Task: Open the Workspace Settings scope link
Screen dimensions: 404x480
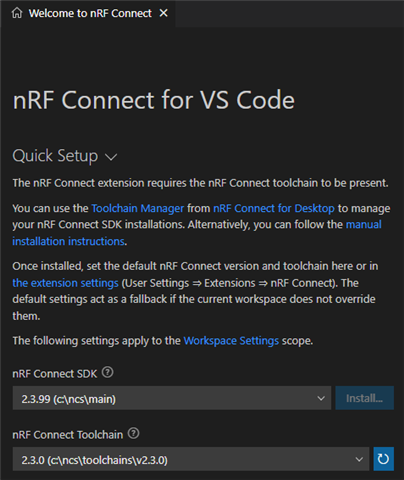Action: (x=231, y=341)
